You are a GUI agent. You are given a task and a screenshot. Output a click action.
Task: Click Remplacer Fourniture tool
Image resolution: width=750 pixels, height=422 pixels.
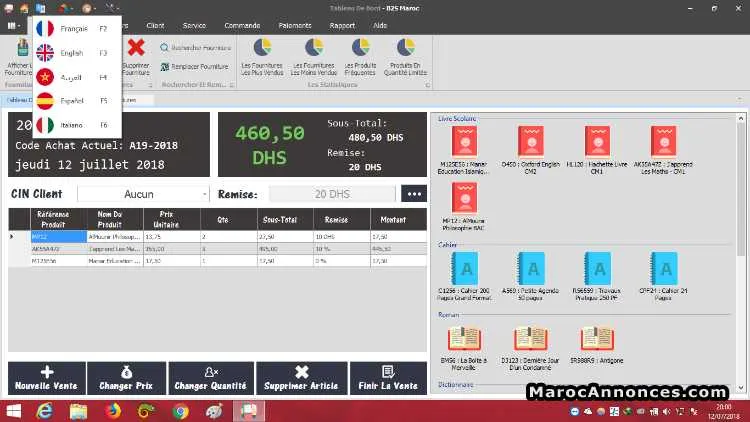click(194, 67)
